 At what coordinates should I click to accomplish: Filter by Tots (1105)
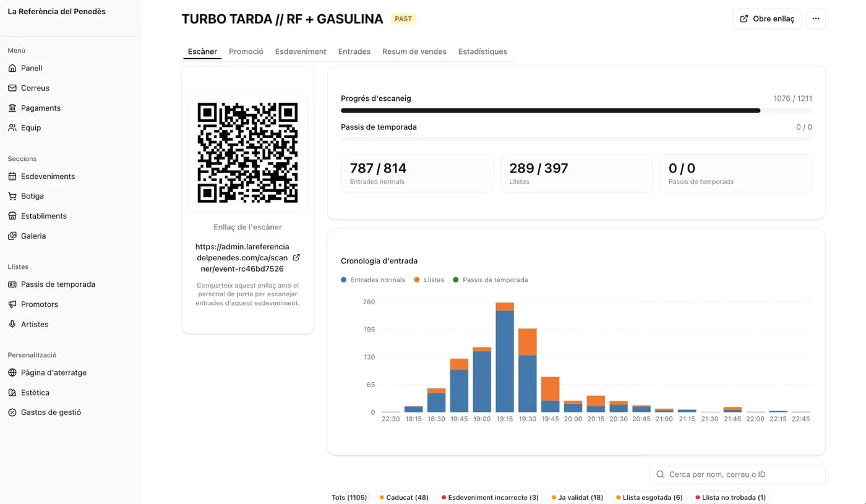pos(349,497)
